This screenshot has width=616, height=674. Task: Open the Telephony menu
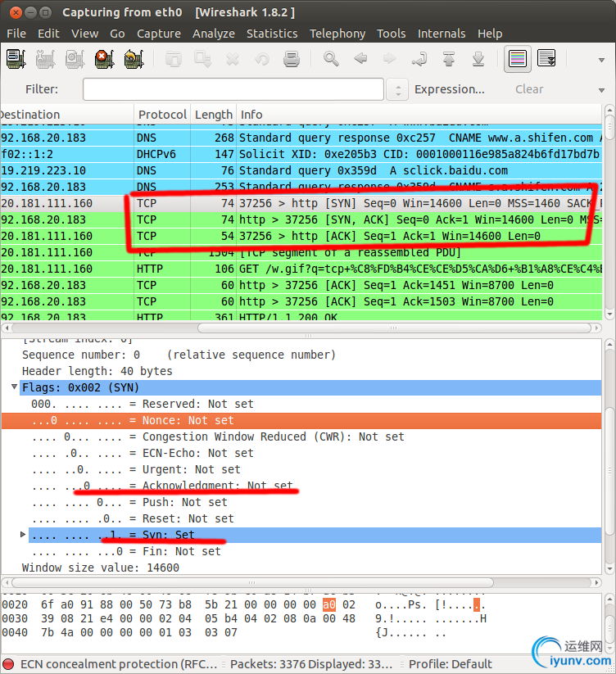point(337,34)
